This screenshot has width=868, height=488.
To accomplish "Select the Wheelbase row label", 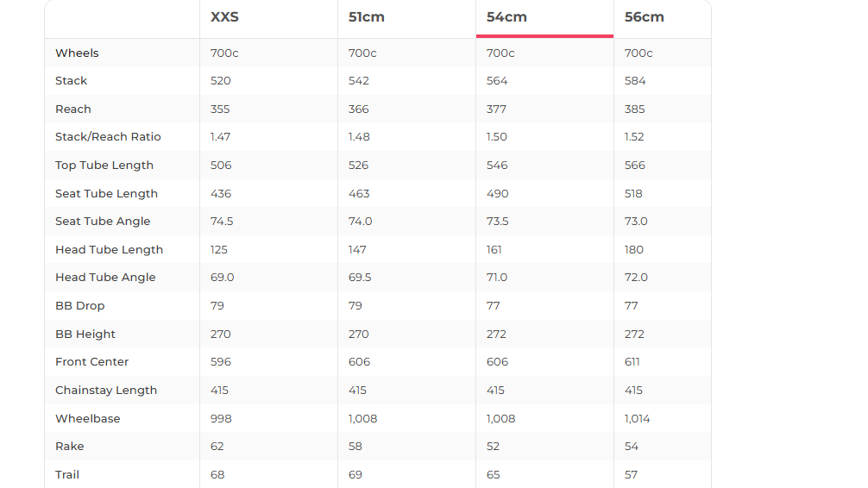I will pyautogui.click(x=88, y=419).
